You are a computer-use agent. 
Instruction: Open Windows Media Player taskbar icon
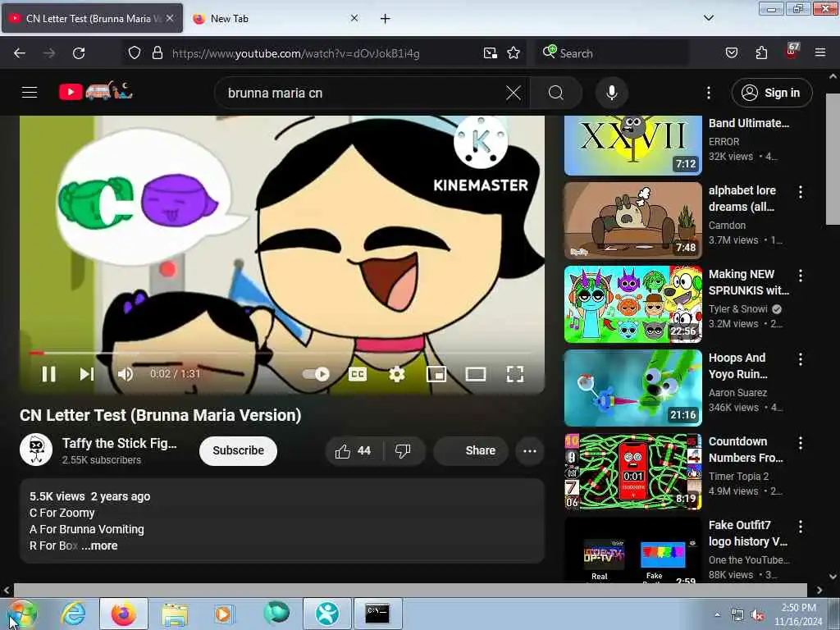(x=223, y=614)
